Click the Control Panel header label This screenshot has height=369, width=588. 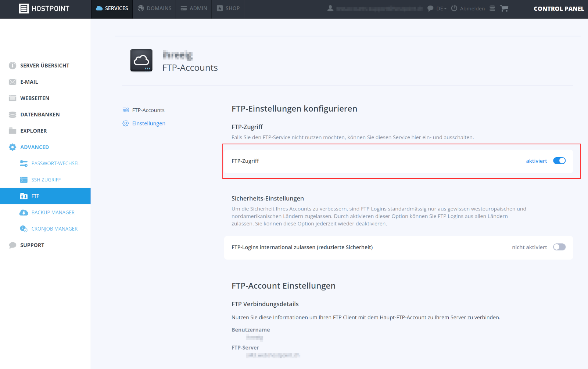[559, 8]
